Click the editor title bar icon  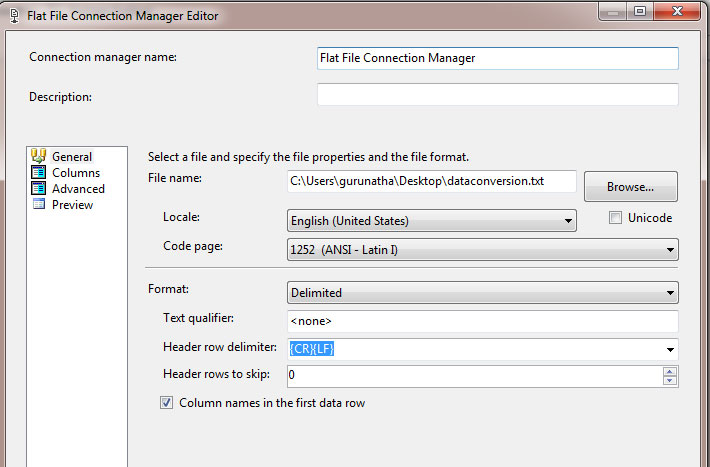click(14, 16)
